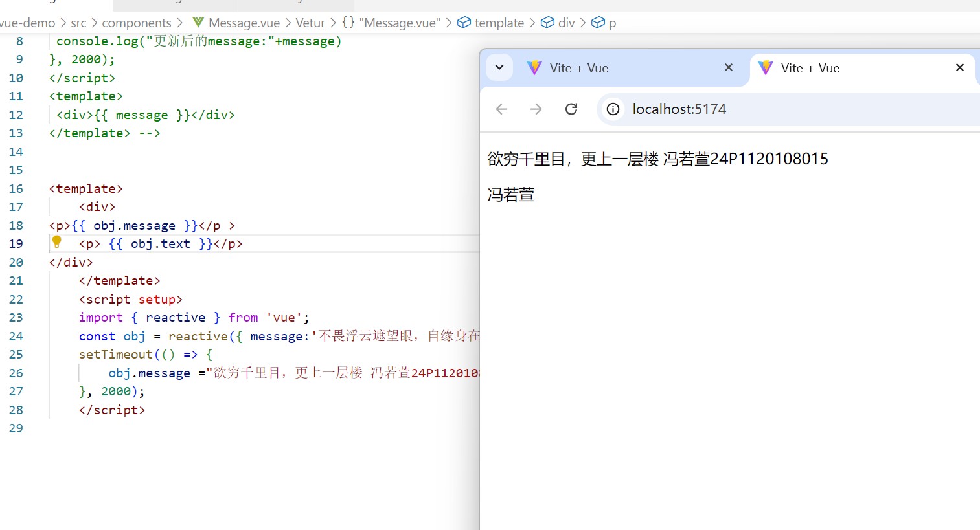Click the 2000 delay value on line 27
This screenshot has width=980, height=530.
[116, 392]
